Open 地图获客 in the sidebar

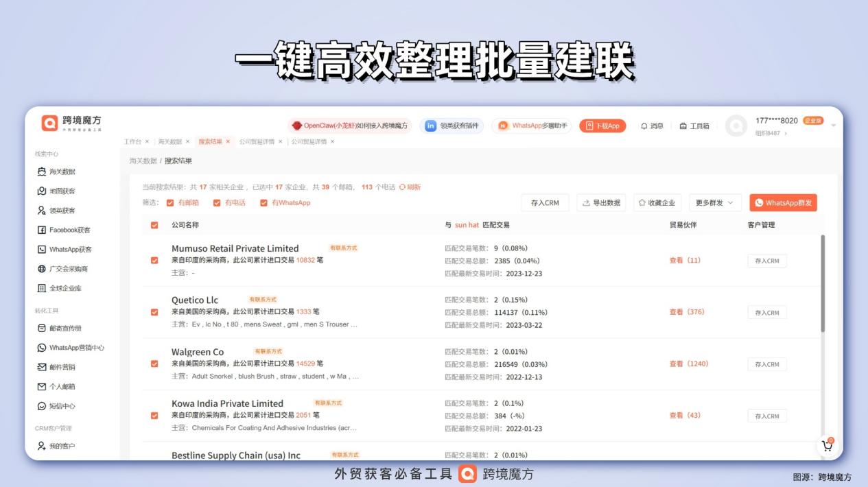click(x=56, y=191)
